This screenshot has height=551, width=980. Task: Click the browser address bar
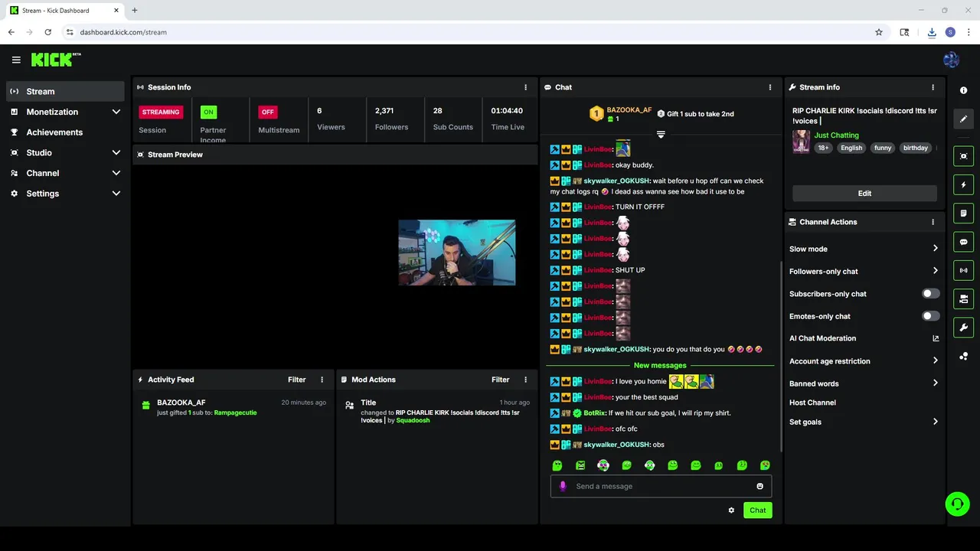467,32
